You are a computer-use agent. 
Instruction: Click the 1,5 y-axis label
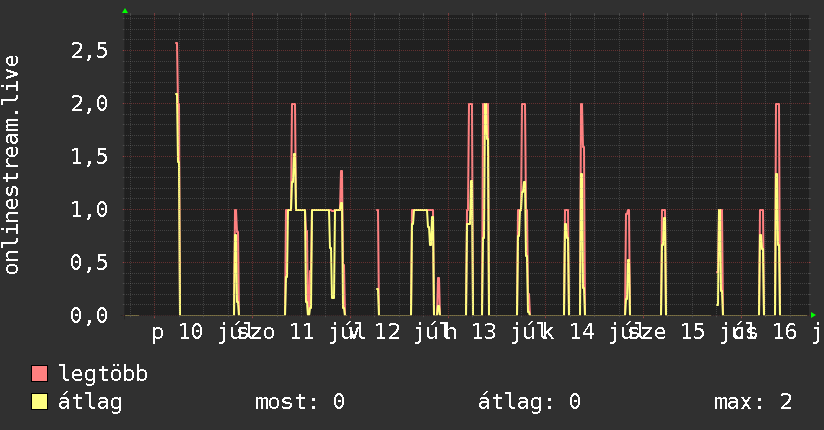89,157
